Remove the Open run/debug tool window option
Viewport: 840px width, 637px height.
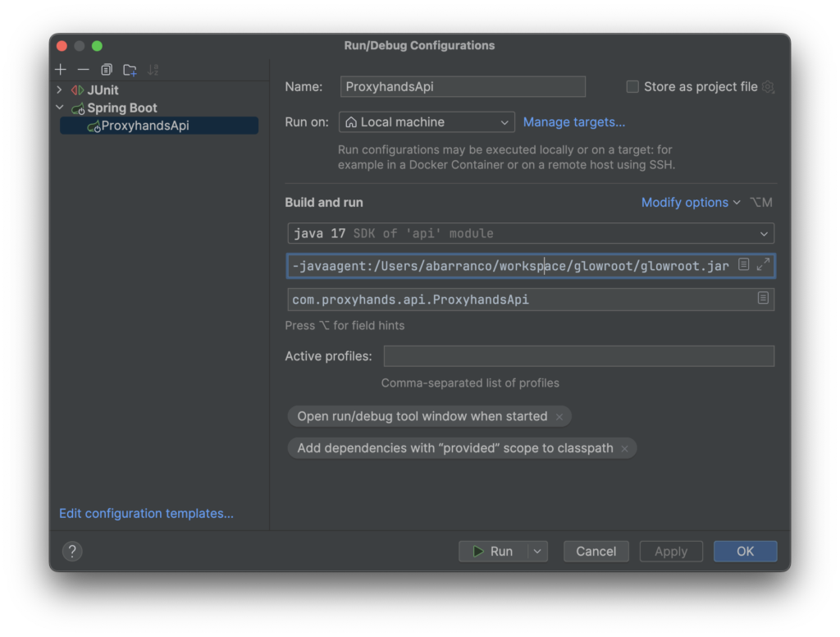pyautogui.click(x=559, y=417)
